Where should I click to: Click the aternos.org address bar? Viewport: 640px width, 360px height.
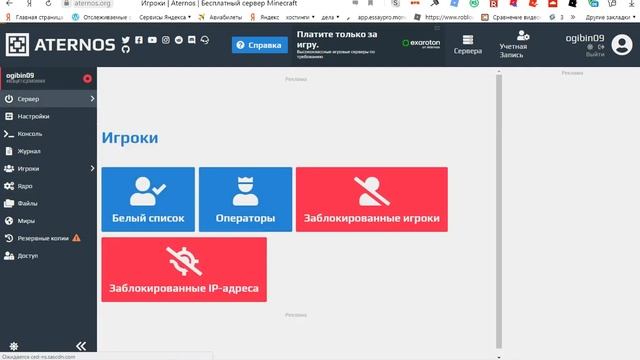(x=87, y=3)
